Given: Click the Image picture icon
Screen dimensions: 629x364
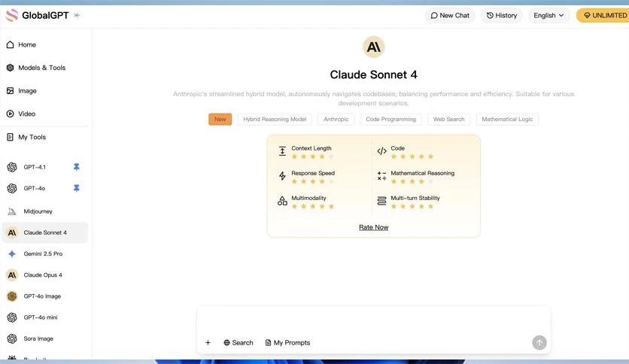Looking at the screenshot, I should point(10,90).
